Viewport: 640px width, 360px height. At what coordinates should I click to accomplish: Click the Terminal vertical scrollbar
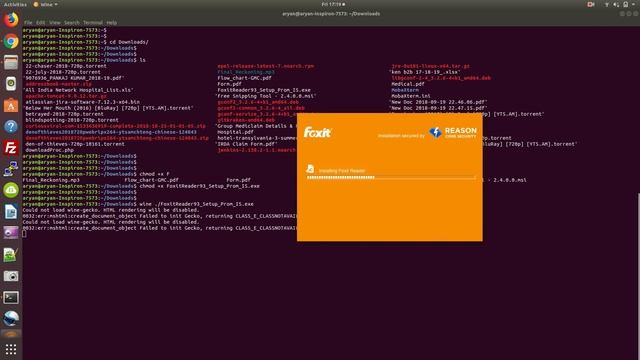pos(638,276)
